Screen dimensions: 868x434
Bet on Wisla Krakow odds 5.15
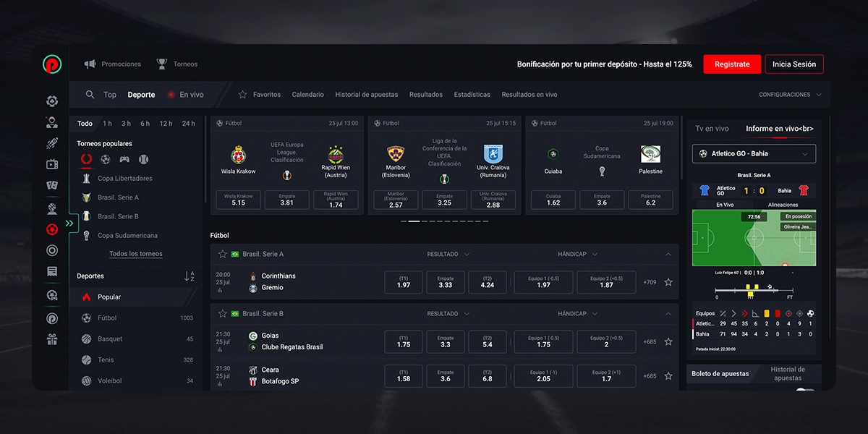coord(239,200)
